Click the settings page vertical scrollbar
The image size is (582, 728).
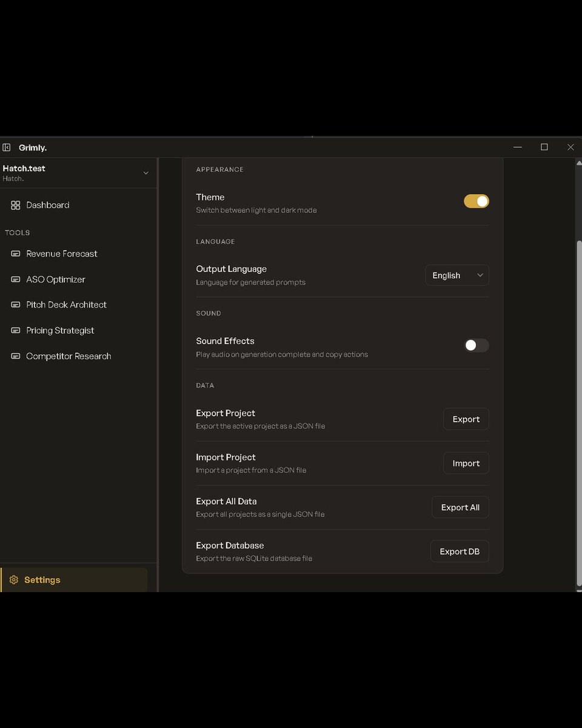click(x=579, y=413)
